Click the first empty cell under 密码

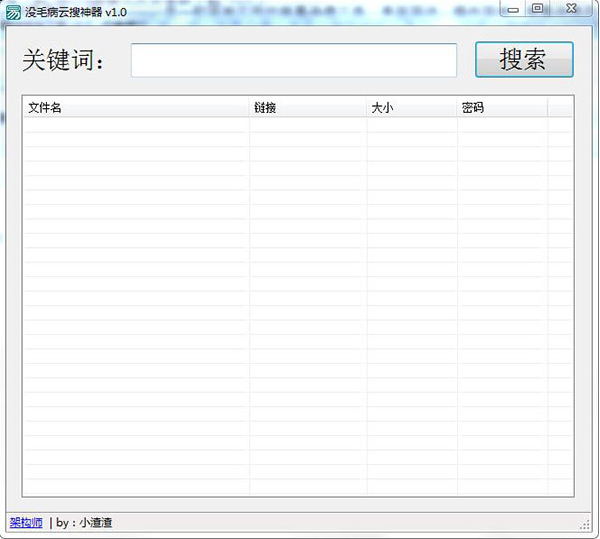(502, 125)
